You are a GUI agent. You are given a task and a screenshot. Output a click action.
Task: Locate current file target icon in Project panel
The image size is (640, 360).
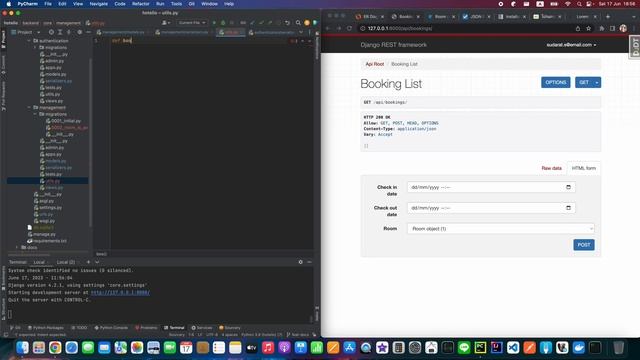(x=51, y=32)
